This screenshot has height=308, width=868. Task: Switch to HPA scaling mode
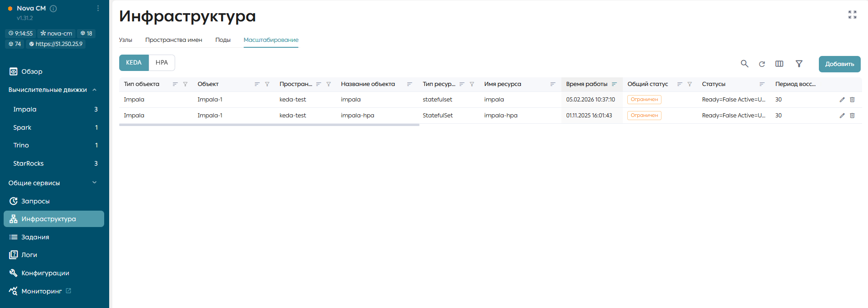click(x=162, y=63)
